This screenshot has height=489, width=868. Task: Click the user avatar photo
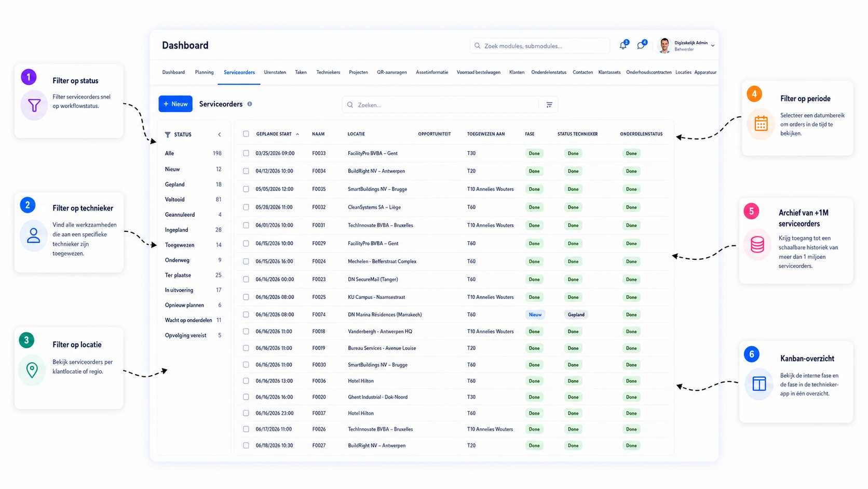click(664, 46)
